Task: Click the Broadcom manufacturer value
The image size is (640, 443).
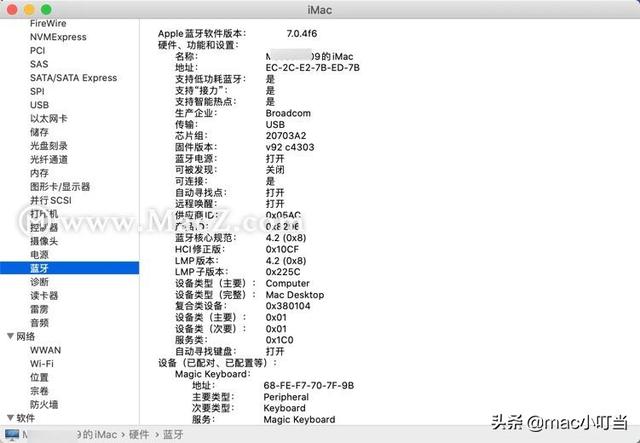Action: coord(288,113)
